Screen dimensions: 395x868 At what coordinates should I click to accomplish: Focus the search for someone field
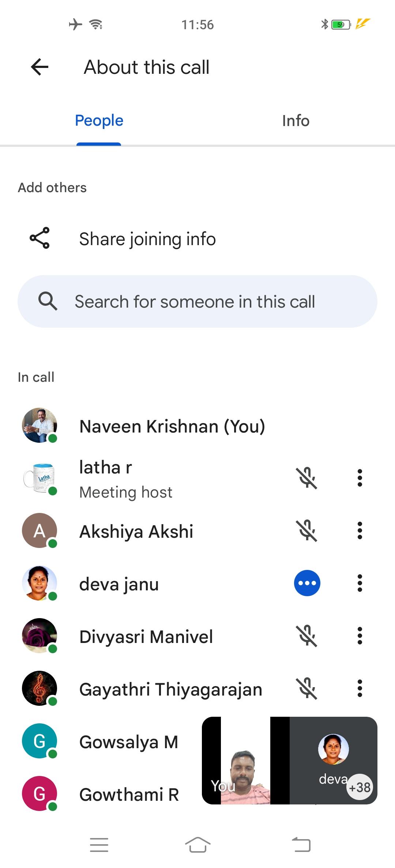[x=197, y=301]
